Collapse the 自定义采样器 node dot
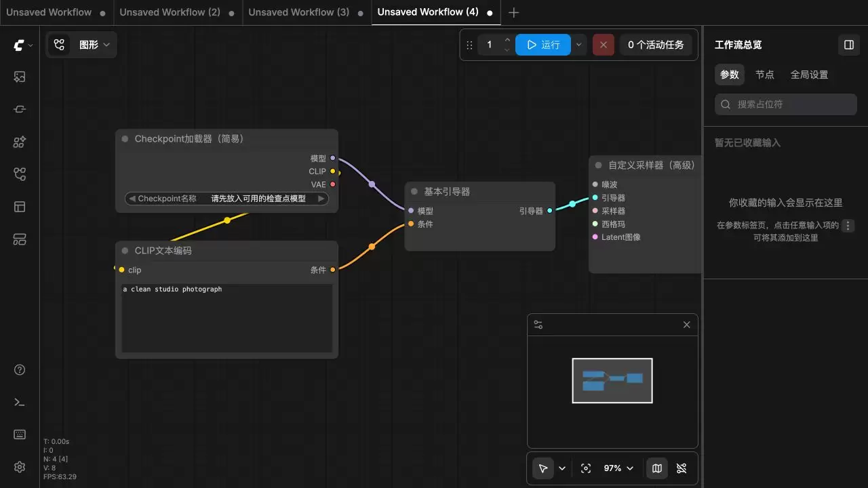Viewport: 868px width, 488px height. pos(598,165)
